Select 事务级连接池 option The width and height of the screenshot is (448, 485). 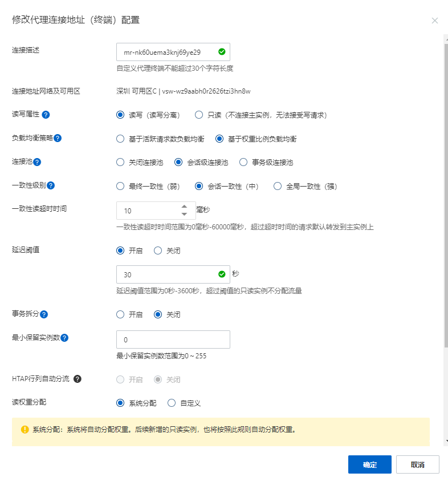pyautogui.click(x=243, y=162)
